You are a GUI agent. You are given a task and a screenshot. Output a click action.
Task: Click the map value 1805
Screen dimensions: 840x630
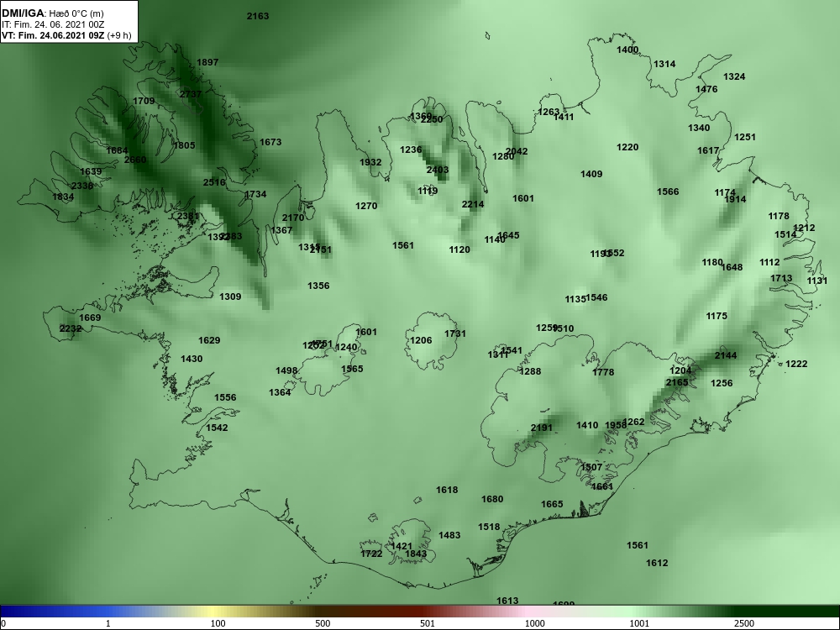(184, 145)
